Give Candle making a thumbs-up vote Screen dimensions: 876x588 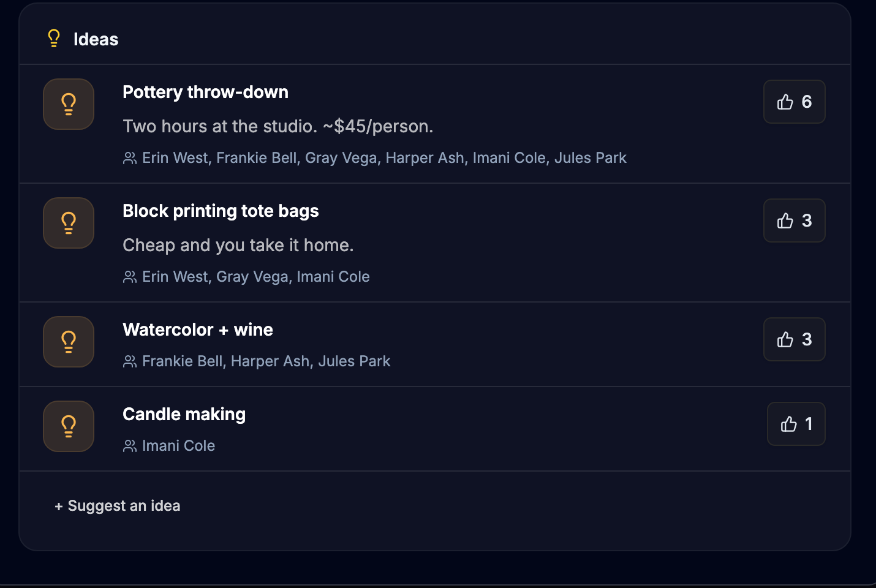796,424
